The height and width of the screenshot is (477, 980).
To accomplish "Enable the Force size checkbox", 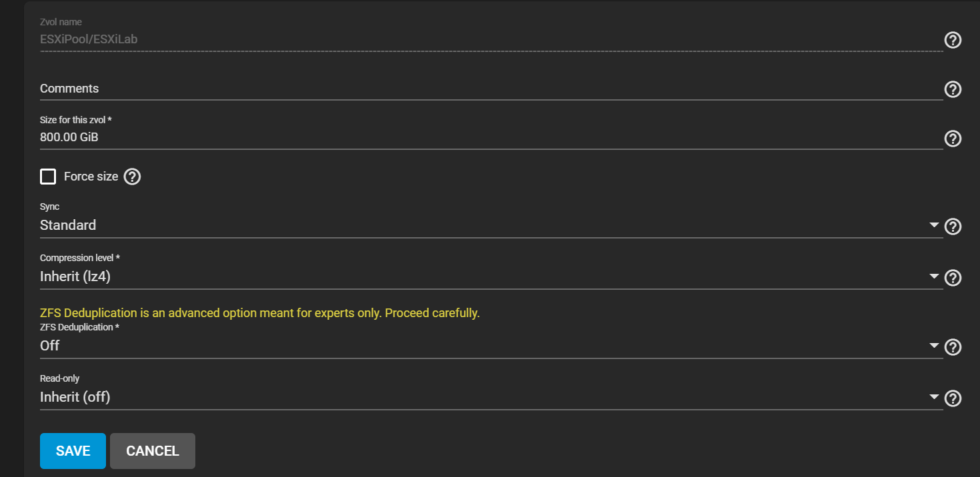I will click(x=48, y=177).
